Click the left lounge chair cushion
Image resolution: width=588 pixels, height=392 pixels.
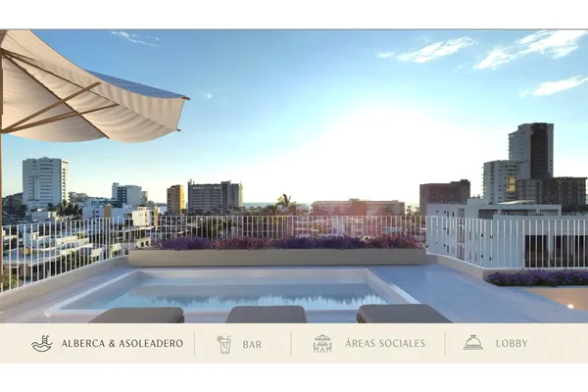pyautogui.click(x=136, y=315)
